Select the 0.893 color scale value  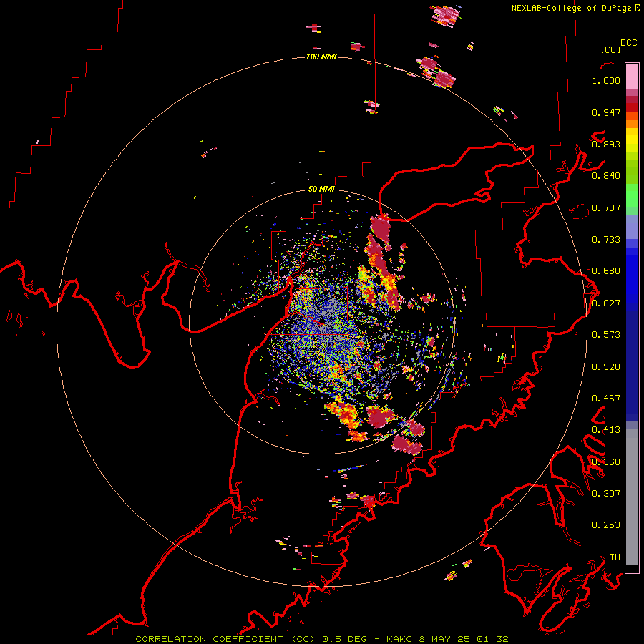pos(606,144)
